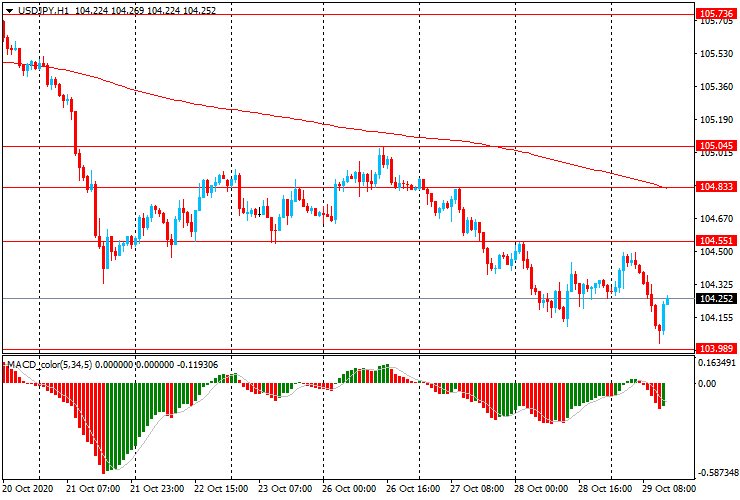This screenshot has height=500, width=740.
Task: Click the 29 Oct 08:00 time label
Action: tap(669, 488)
